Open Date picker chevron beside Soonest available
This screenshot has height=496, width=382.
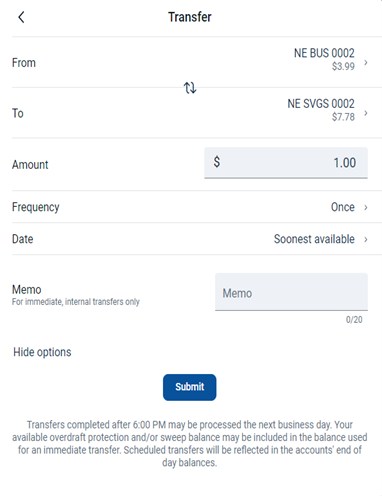pos(366,239)
